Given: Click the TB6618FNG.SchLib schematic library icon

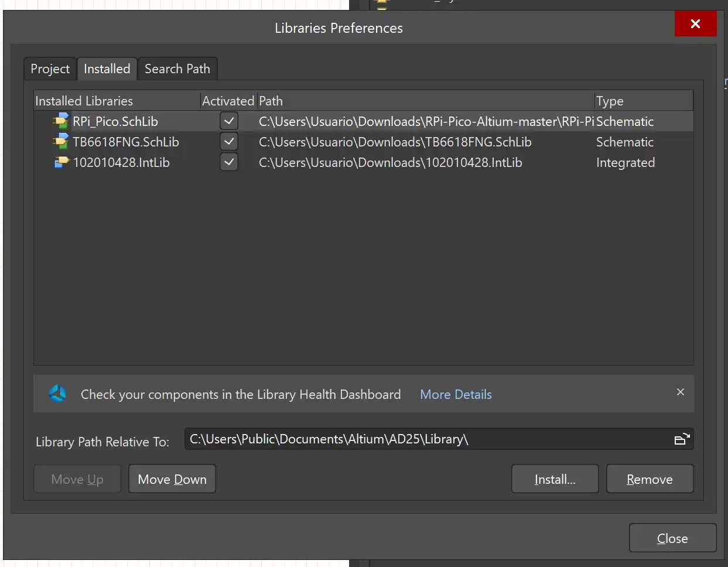Looking at the screenshot, I should pyautogui.click(x=61, y=142).
